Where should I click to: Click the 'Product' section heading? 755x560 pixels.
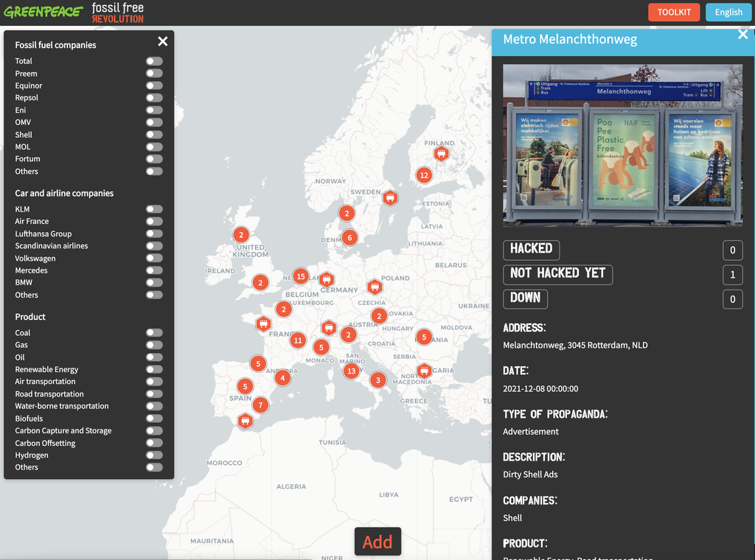coord(29,317)
